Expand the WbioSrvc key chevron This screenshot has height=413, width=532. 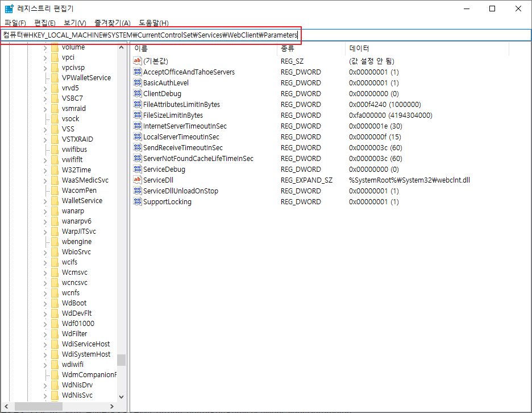click(45, 252)
